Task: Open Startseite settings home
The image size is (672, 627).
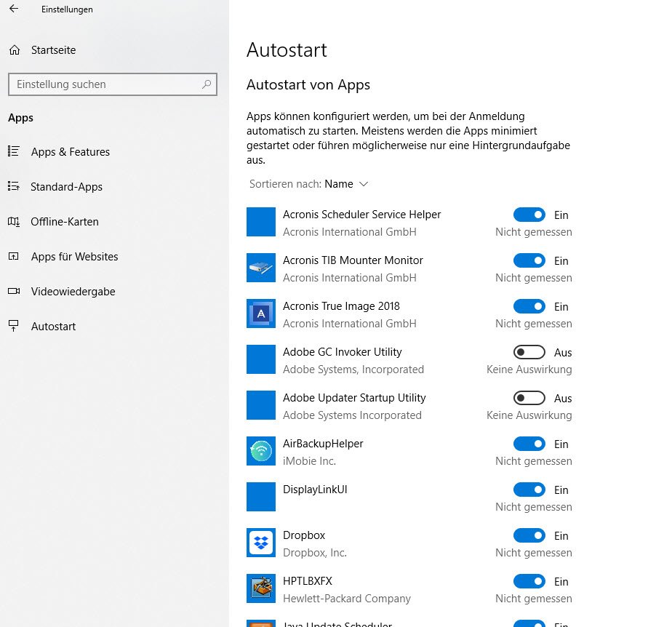Action: pos(53,50)
